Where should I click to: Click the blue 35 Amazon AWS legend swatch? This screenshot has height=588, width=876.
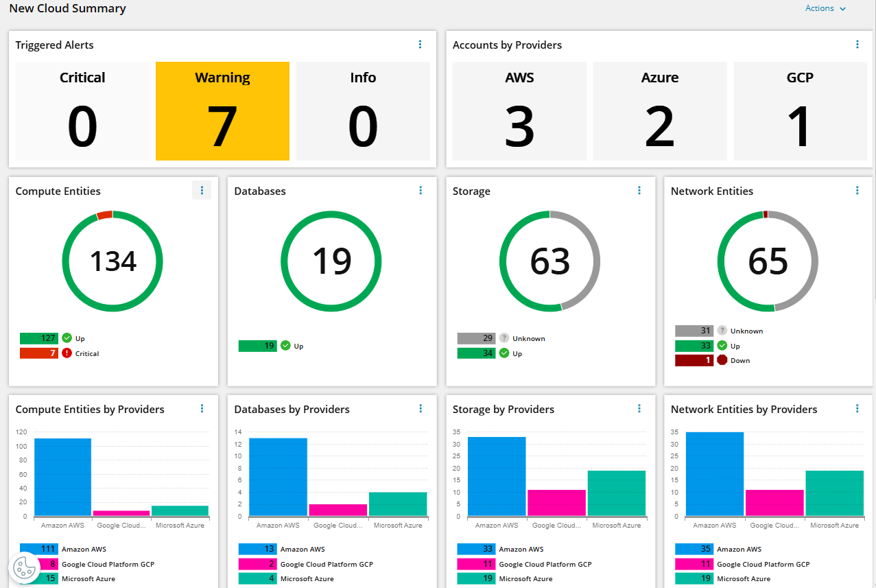click(x=694, y=549)
